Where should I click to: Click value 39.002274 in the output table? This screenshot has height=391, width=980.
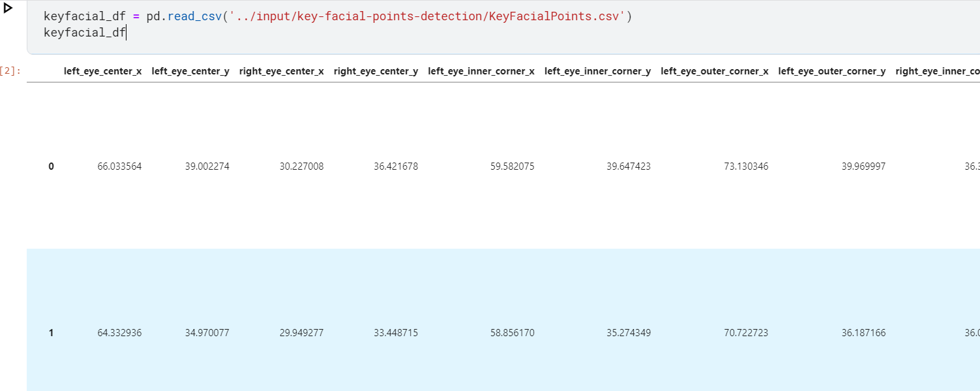click(207, 166)
